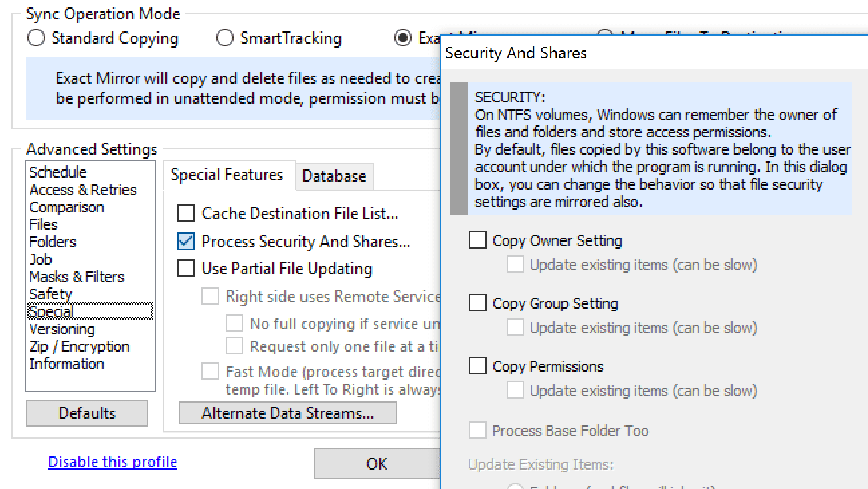
Task: Open Masks & Filters settings
Action: 76,276
